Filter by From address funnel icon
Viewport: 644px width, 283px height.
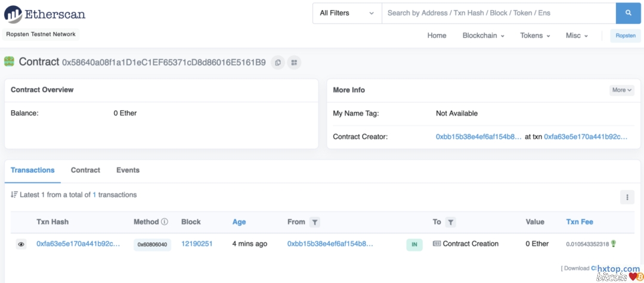[315, 222]
